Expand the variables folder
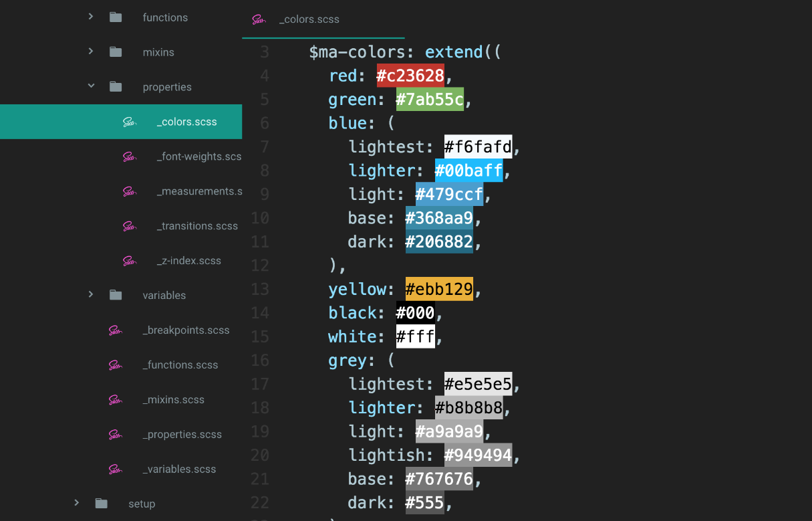Viewport: 812px width, 521px height. [91, 294]
